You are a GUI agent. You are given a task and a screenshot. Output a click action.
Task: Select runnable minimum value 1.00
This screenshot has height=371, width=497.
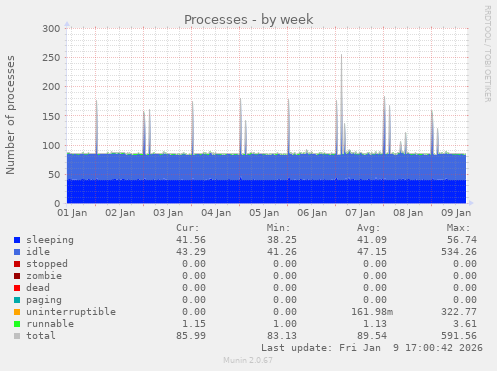point(285,324)
